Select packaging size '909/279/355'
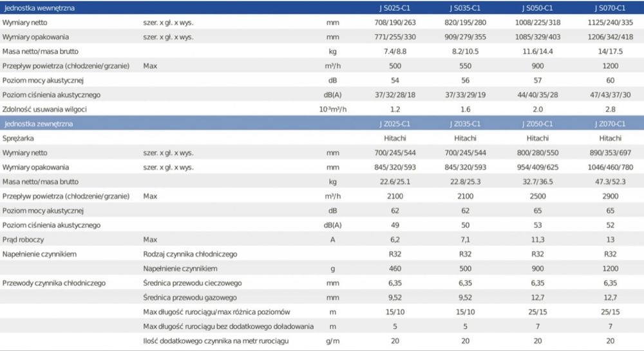Image resolution: width=644 pixels, height=351 pixels. click(x=465, y=37)
